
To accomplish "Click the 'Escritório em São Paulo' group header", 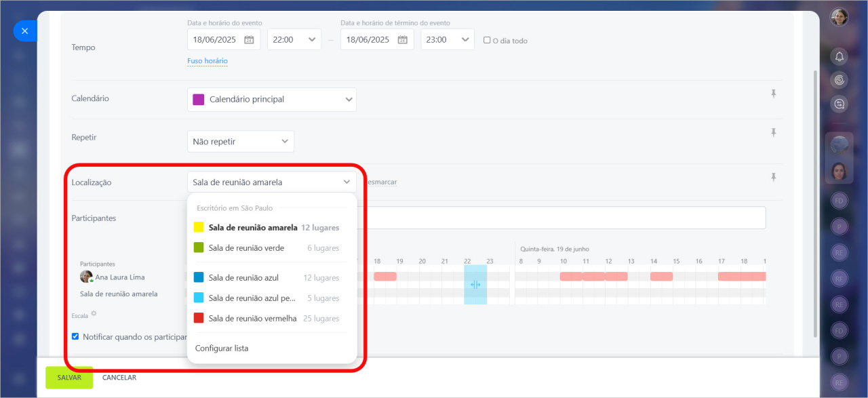I will 235,208.
